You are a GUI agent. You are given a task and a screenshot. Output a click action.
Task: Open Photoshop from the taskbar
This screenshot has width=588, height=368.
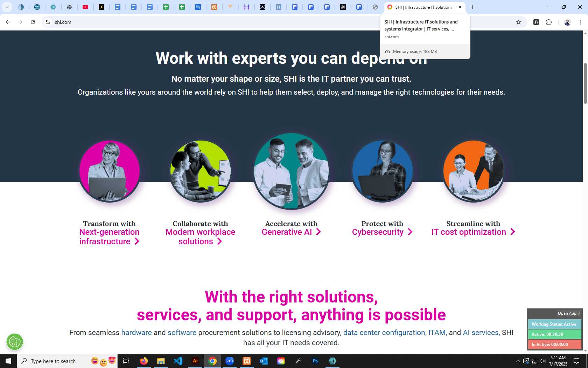[x=315, y=361]
